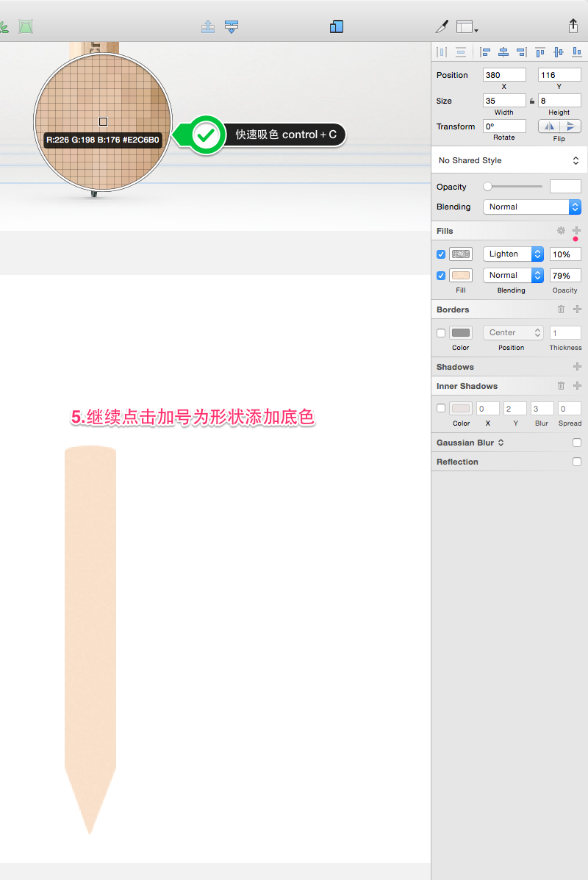Viewport: 588px width, 880px height.
Task: Uncheck the Lighten fill checkbox
Action: point(441,254)
